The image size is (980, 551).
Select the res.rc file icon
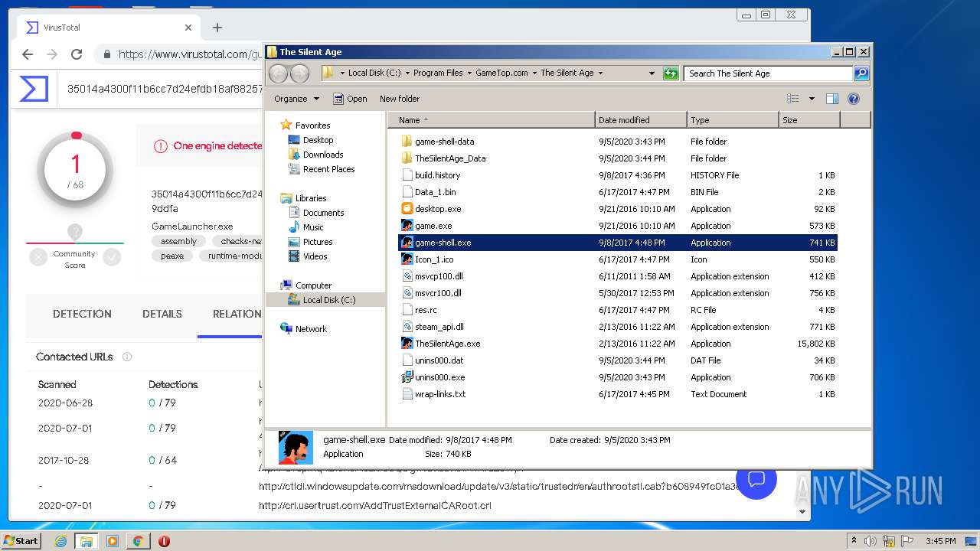pyautogui.click(x=407, y=310)
